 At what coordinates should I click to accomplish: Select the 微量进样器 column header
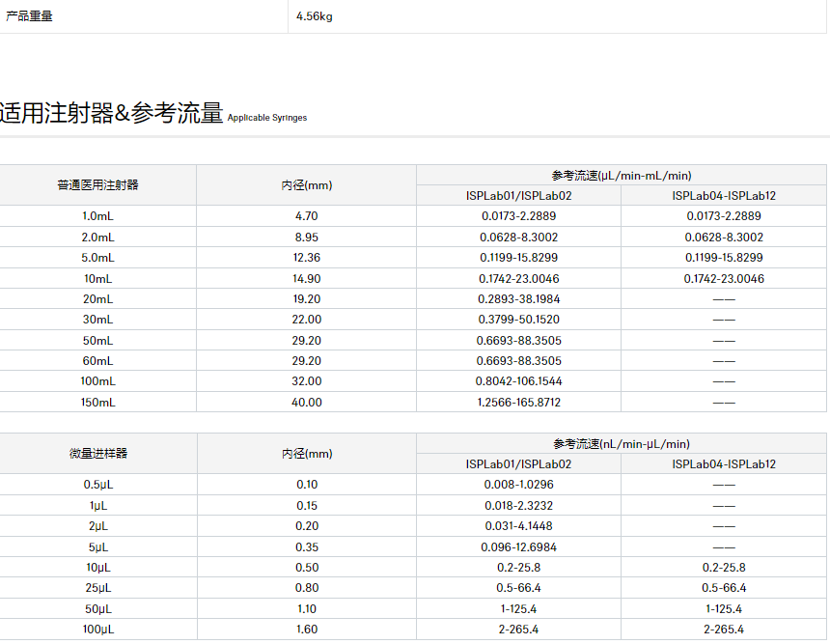pos(97,453)
